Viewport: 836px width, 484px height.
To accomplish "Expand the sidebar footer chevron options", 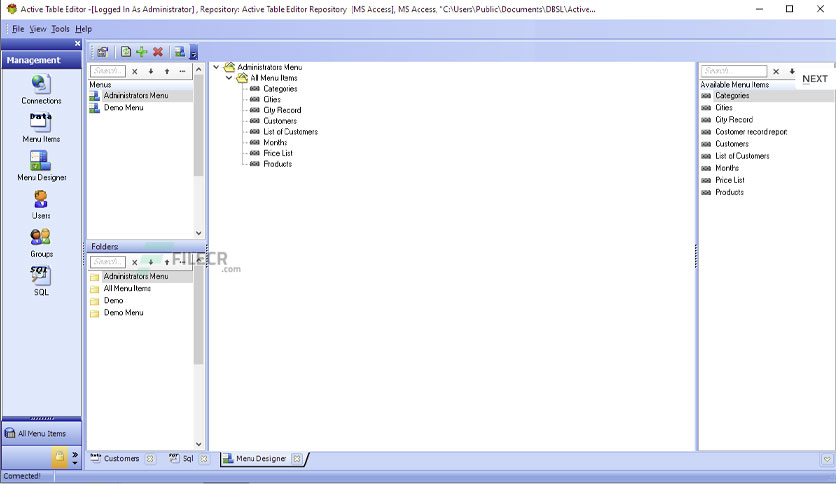I will point(75,458).
